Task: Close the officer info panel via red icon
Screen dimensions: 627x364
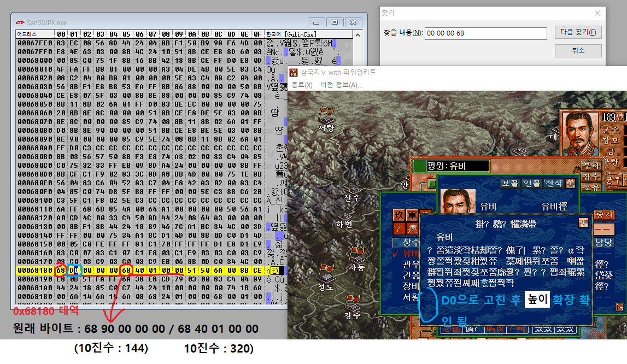Action: pos(571,183)
